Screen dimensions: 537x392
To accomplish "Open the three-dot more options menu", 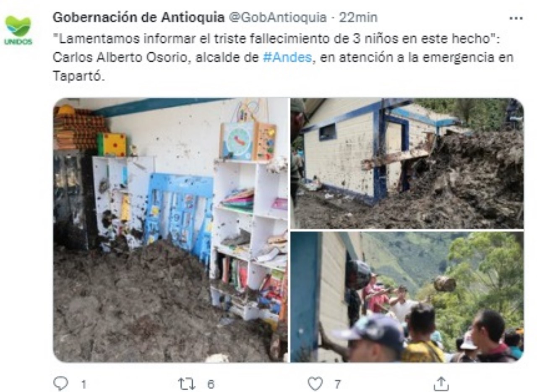I will point(516,18).
